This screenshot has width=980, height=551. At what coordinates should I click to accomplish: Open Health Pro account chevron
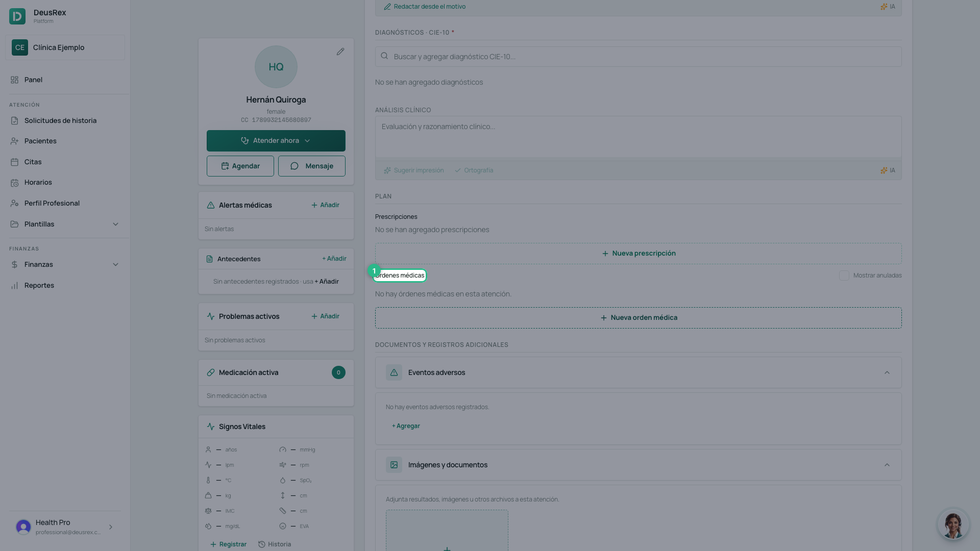[x=111, y=527]
